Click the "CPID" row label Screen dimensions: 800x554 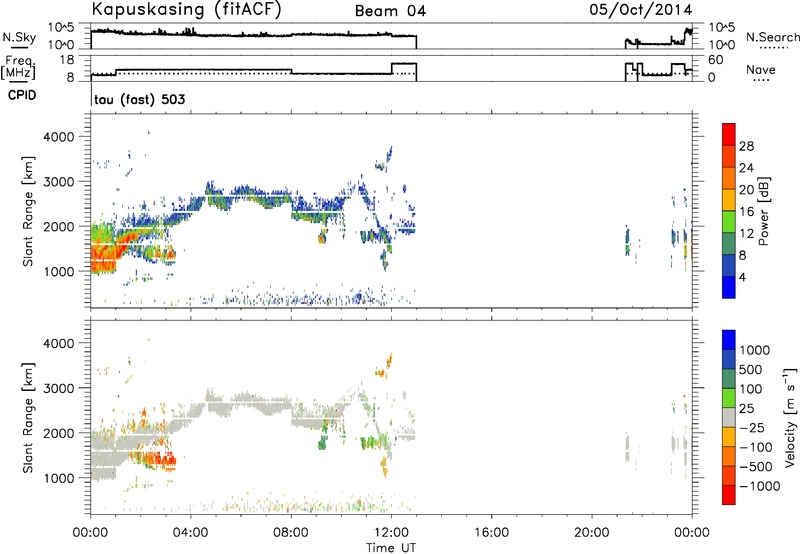pos(22,95)
